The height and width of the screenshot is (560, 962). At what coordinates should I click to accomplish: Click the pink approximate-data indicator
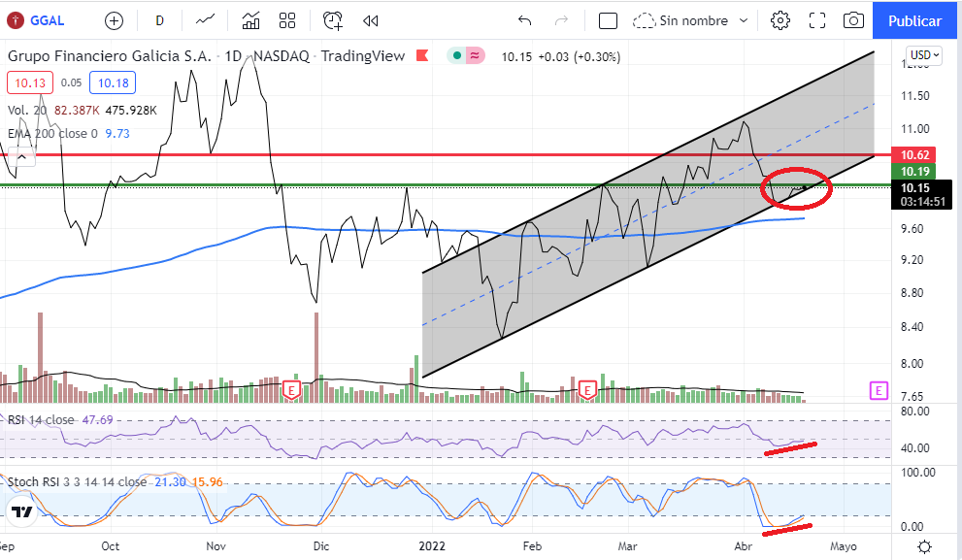pyautogui.click(x=475, y=56)
